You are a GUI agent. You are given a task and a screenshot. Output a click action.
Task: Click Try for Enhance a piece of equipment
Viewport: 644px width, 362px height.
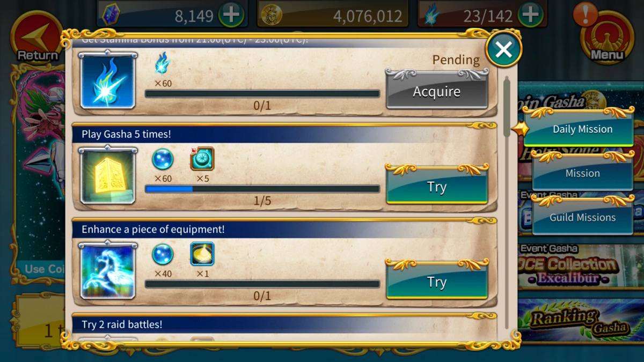coord(437,280)
